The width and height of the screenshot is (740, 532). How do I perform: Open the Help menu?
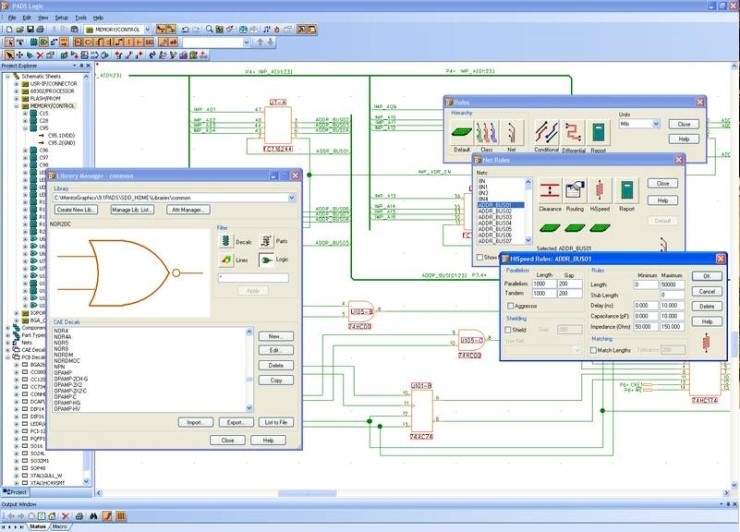click(98, 17)
